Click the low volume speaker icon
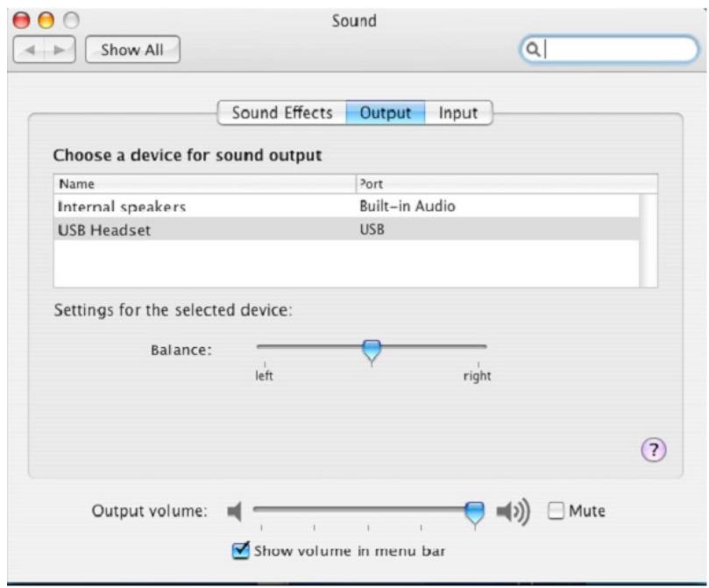 (x=234, y=511)
